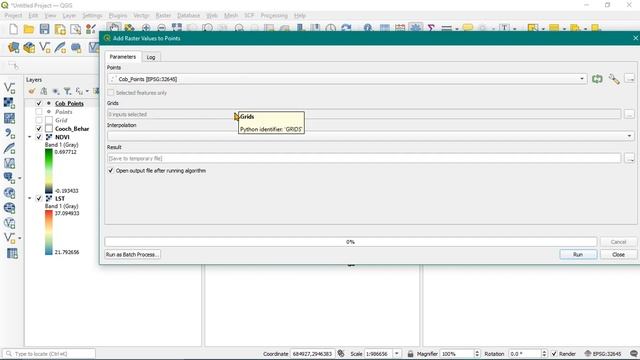Click the Statistical Summary sigma icon
The width and height of the screenshot is (640, 360).
431,28
